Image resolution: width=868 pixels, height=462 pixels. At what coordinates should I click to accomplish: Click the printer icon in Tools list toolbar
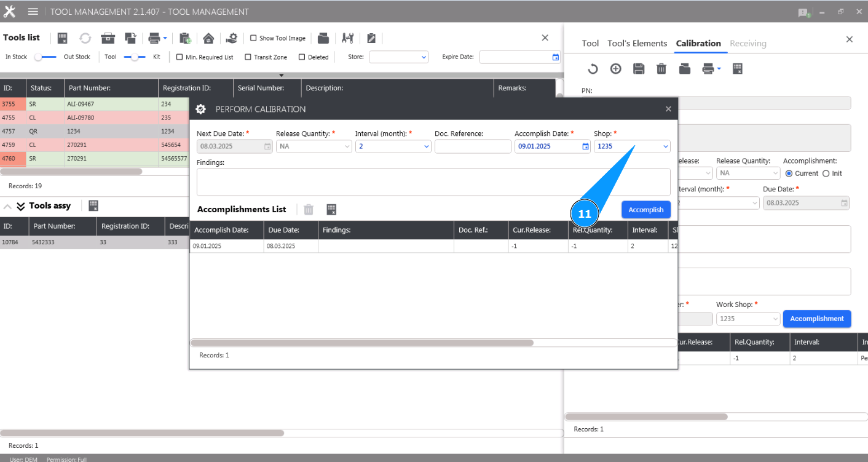pyautogui.click(x=154, y=38)
